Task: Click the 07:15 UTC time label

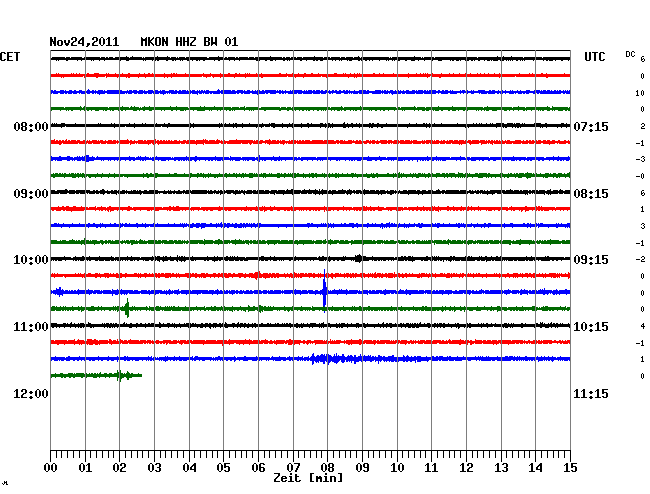Action: (x=591, y=126)
